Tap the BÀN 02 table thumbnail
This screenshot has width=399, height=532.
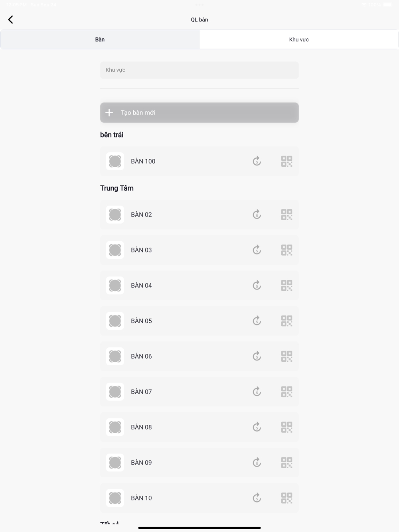(115, 215)
